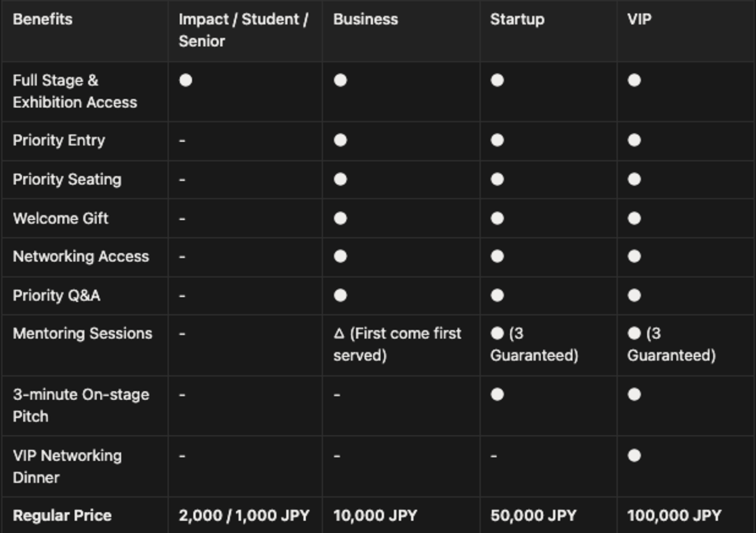This screenshot has height=533, width=756.
Task: Click the Full Stage dot under Impact / Student / Senior
Action: point(186,80)
